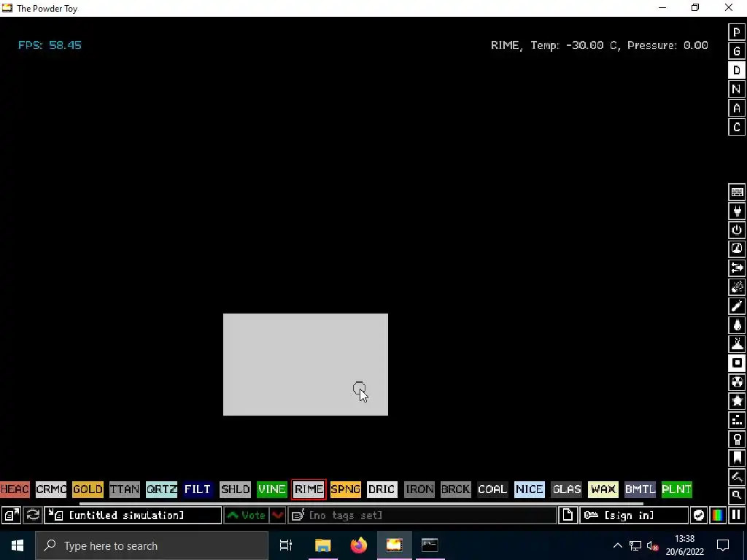Select the WAX element
Image resolution: width=747 pixels, height=560 pixels.
pyautogui.click(x=603, y=489)
